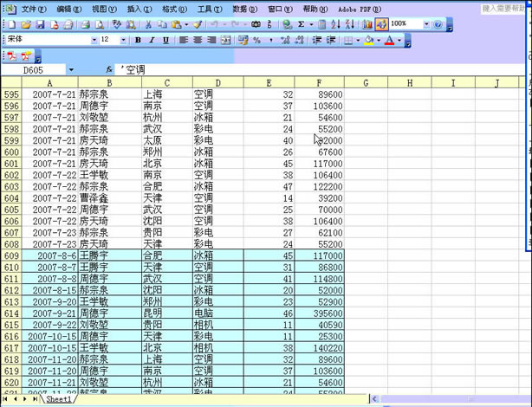Select the Sheet1 tab
This screenshot has width=532, height=407.
(59, 399)
